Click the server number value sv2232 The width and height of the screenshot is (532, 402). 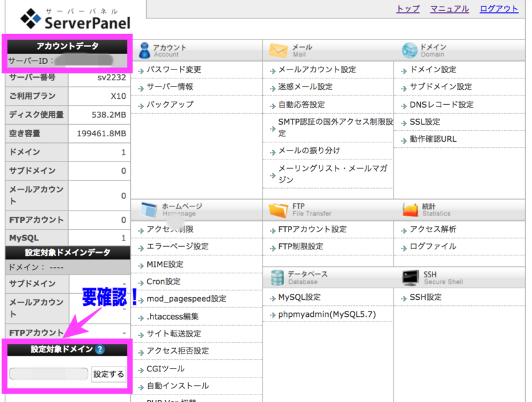112,77
